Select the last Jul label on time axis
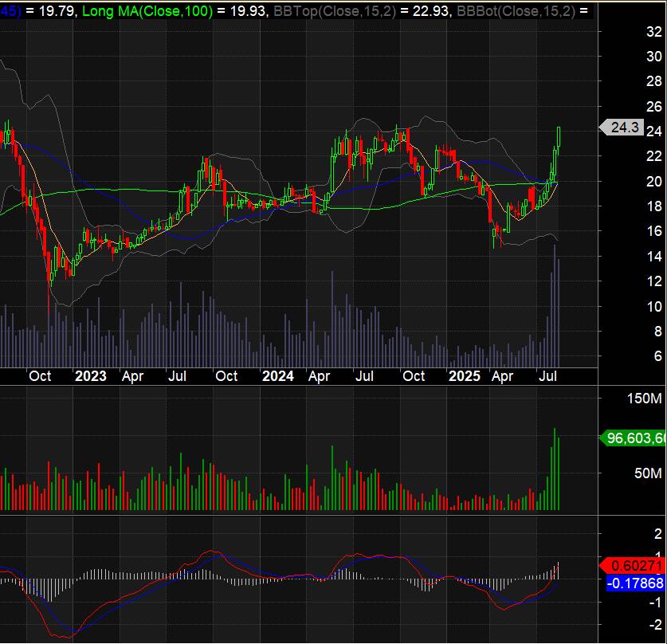Screen dimensions: 667x644 tap(550, 375)
